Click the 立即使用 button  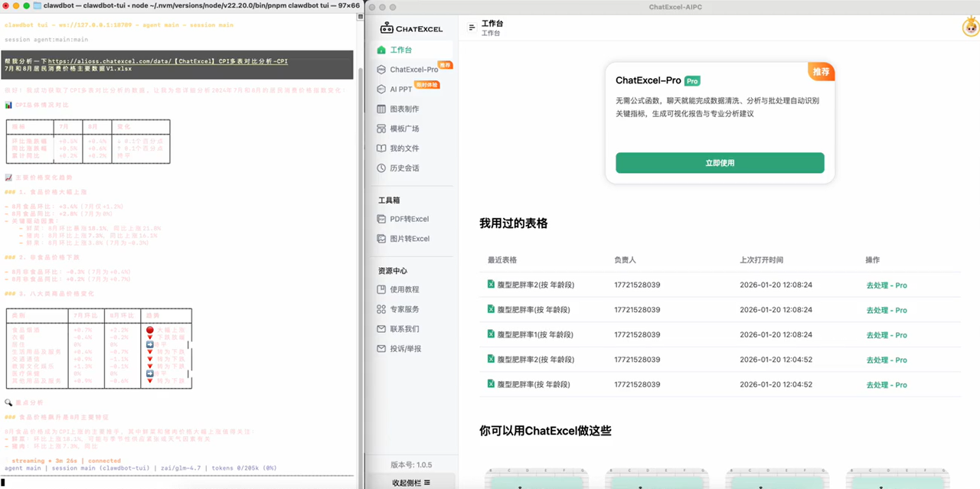pyautogui.click(x=719, y=162)
